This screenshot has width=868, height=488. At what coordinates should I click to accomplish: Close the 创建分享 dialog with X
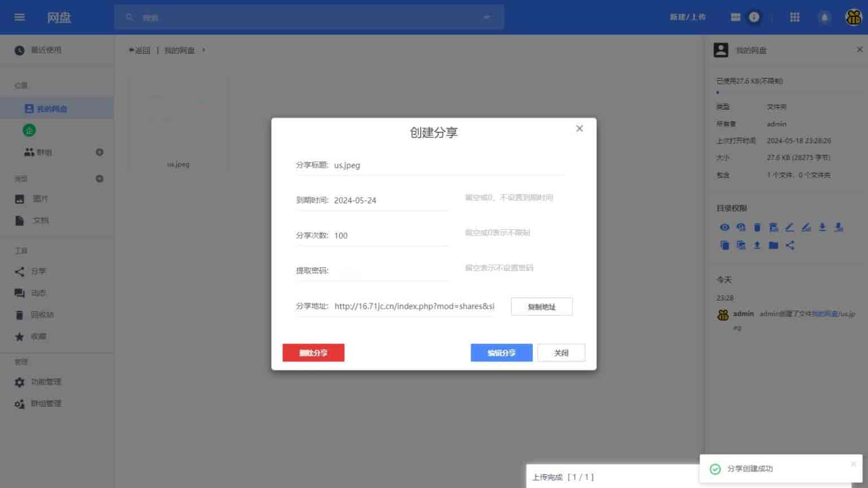pyautogui.click(x=579, y=129)
